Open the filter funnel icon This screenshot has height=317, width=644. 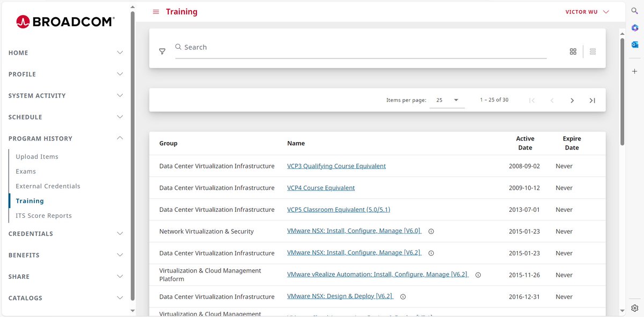(x=162, y=51)
